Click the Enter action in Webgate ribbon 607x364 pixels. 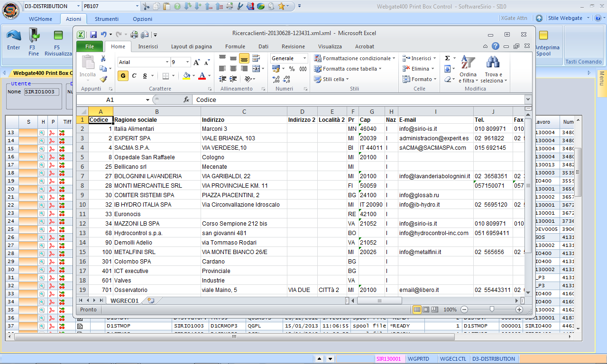pos(14,40)
